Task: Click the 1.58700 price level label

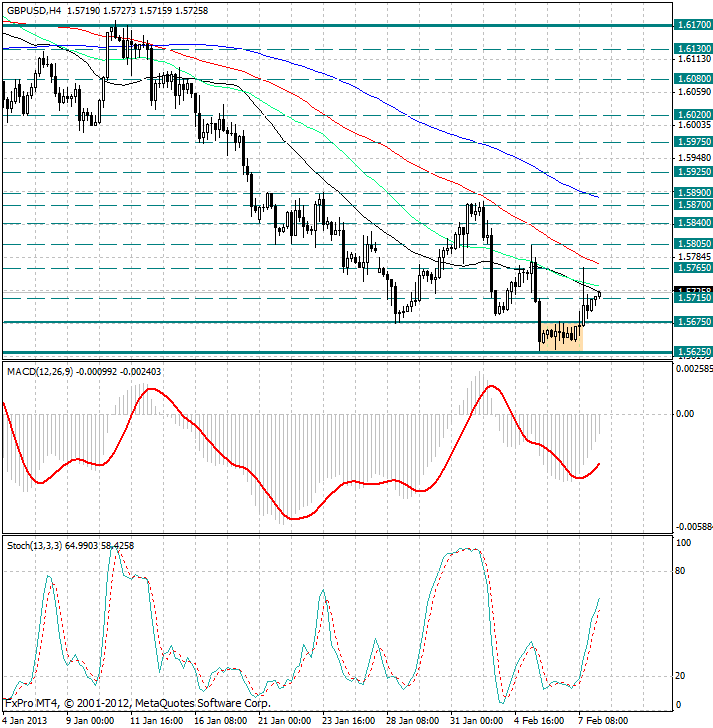Action: [694, 205]
